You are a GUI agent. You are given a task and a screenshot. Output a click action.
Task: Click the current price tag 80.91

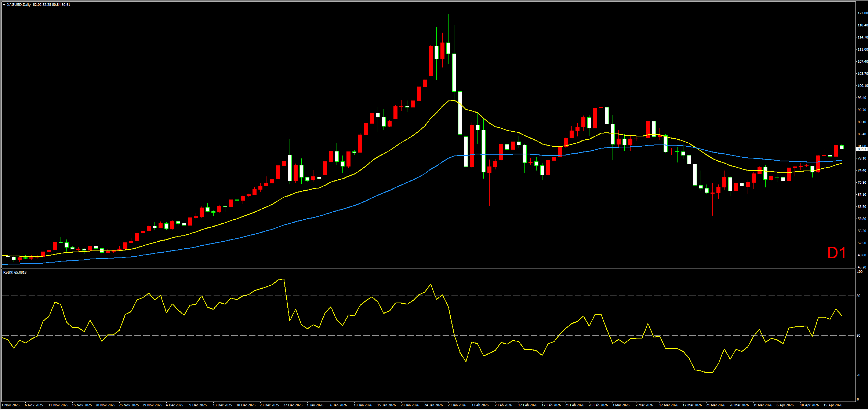click(861, 149)
